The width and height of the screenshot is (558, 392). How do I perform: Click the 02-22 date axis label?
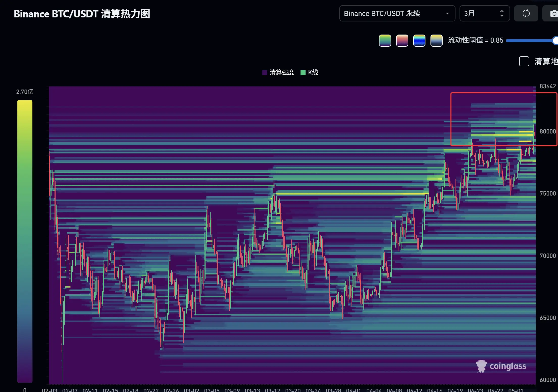click(151, 390)
